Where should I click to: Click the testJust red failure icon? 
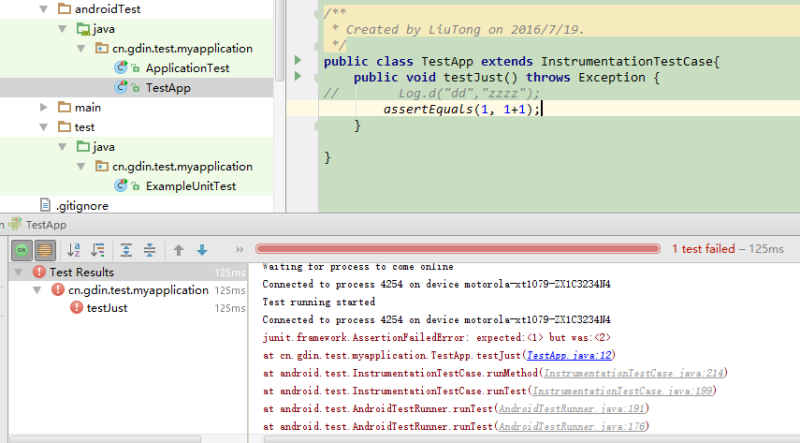click(77, 308)
